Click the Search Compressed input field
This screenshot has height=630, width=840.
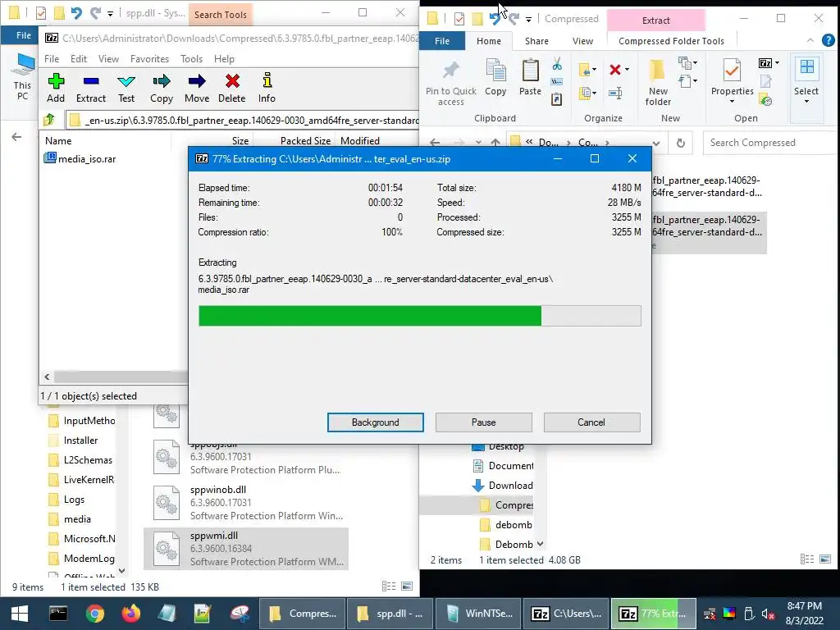point(769,143)
